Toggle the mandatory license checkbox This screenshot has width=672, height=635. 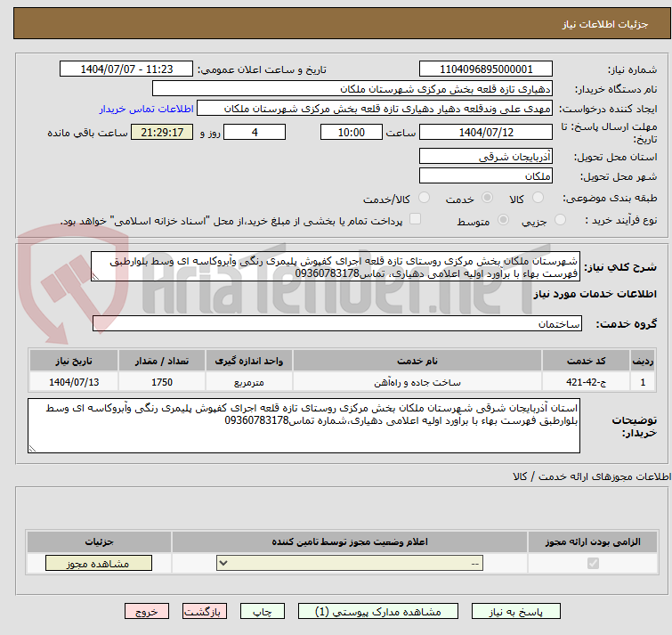pyautogui.click(x=593, y=564)
